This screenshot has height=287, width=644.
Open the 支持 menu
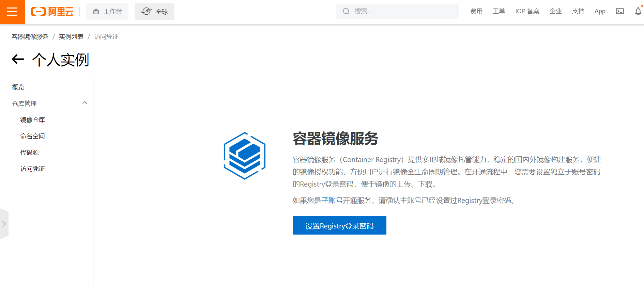pyautogui.click(x=578, y=11)
